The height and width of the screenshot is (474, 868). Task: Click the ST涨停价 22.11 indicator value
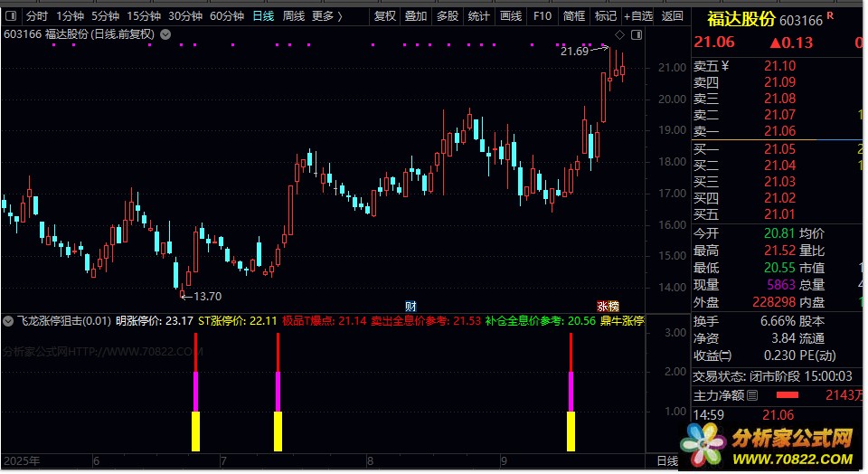(x=238, y=320)
